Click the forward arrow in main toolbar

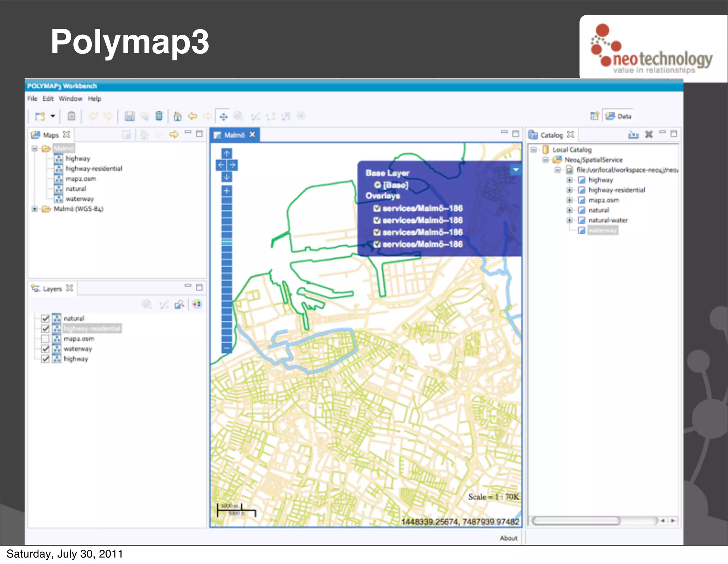click(x=207, y=116)
